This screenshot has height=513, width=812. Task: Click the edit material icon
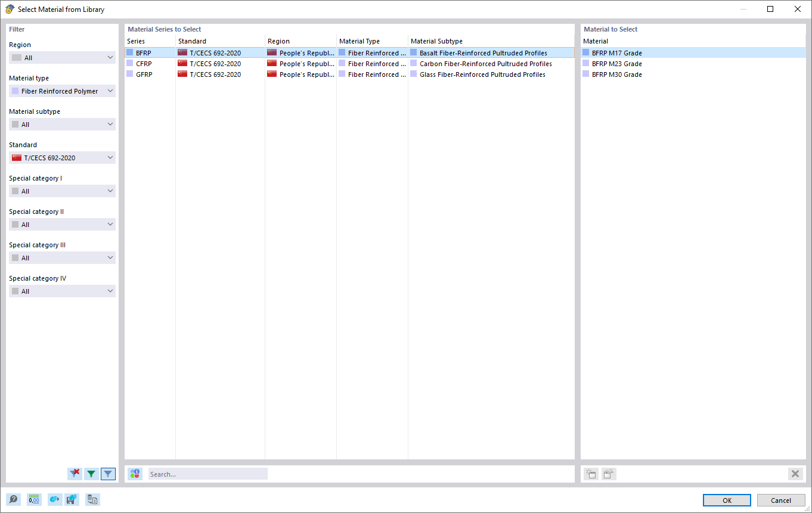[608, 474]
